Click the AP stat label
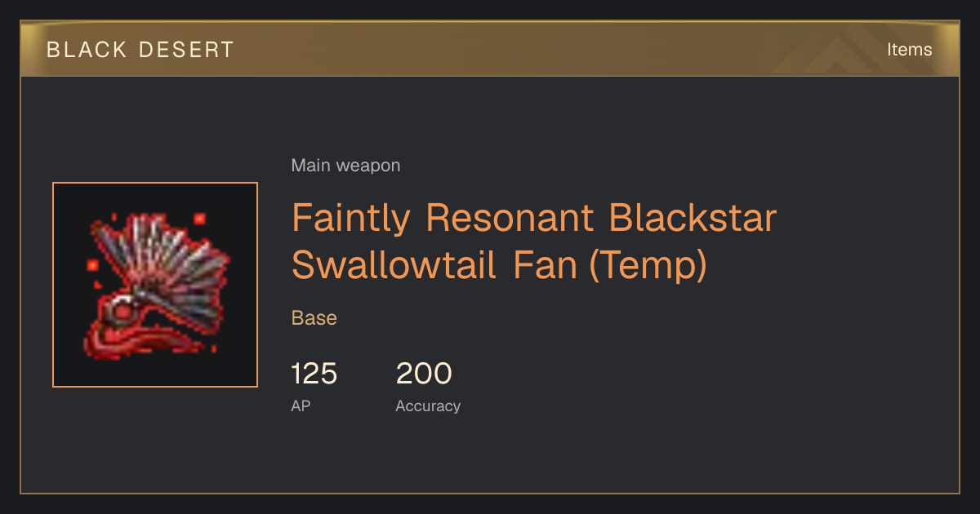The image size is (980, 514). 301,405
